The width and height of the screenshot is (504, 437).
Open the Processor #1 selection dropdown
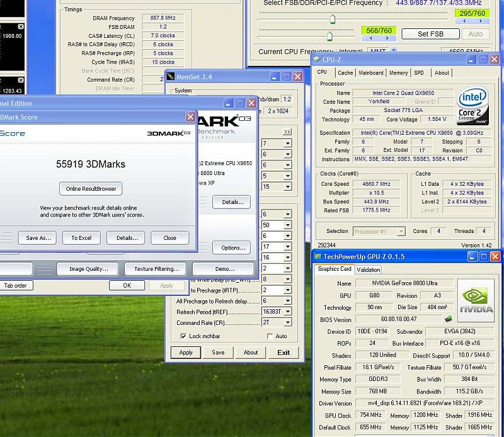pyautogui.click(x=401, y=231)
